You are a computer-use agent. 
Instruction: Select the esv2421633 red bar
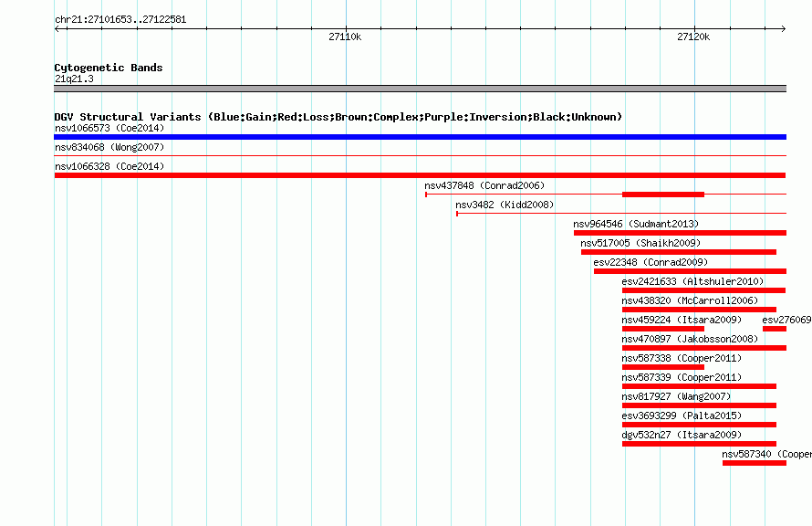704,290
